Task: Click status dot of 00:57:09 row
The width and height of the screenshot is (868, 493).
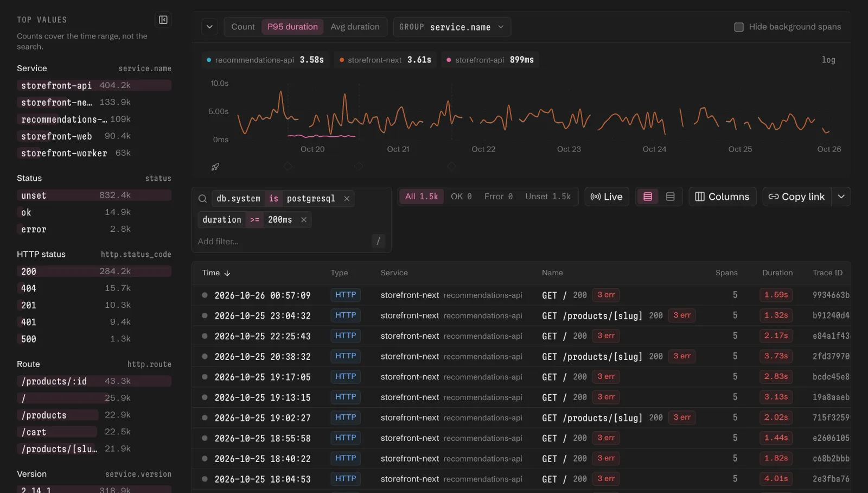Action: pos(205,295)
